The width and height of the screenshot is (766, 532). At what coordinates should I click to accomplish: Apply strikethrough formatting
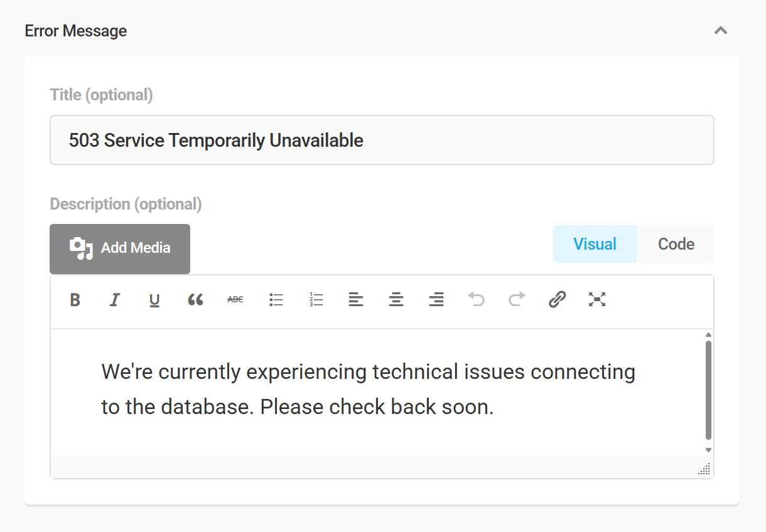235,300
